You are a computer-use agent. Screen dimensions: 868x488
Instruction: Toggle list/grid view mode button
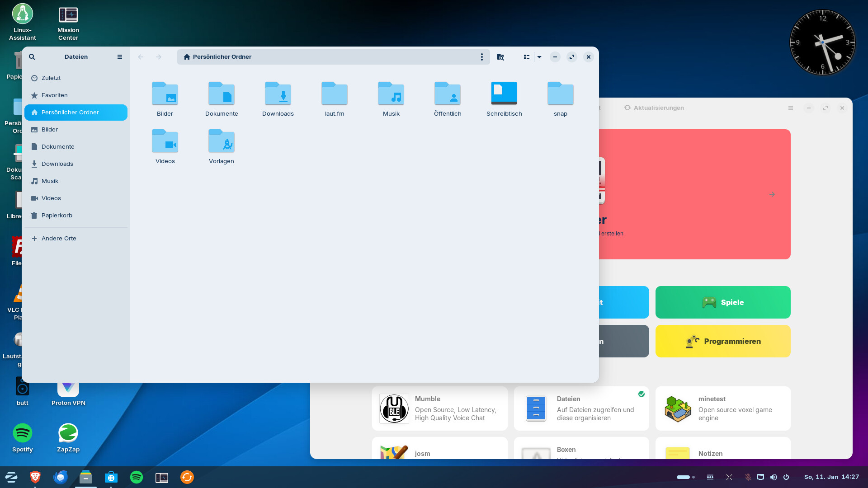[526, 57]
